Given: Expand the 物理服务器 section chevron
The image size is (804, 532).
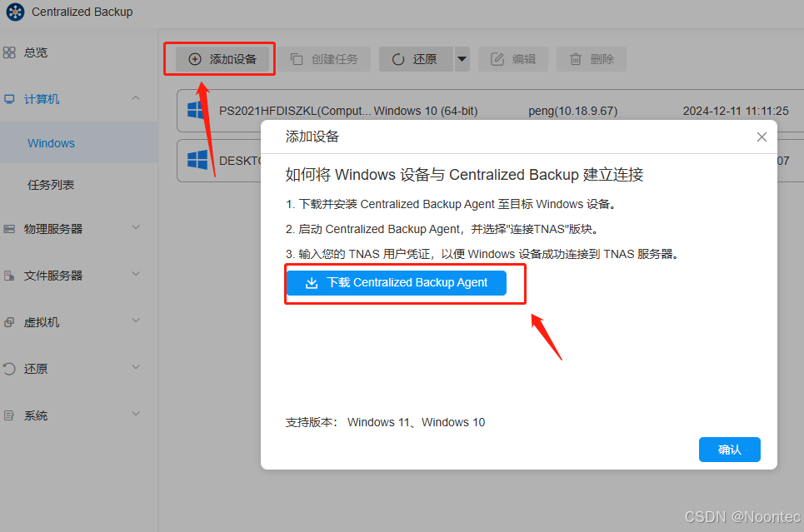Looking at the screenshot, I should coord(136,227).
